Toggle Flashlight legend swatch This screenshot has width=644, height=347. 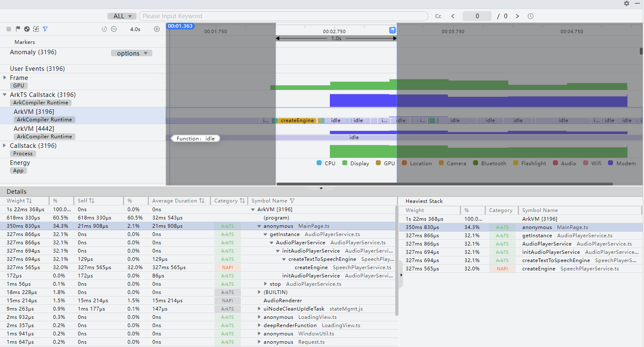516,163
